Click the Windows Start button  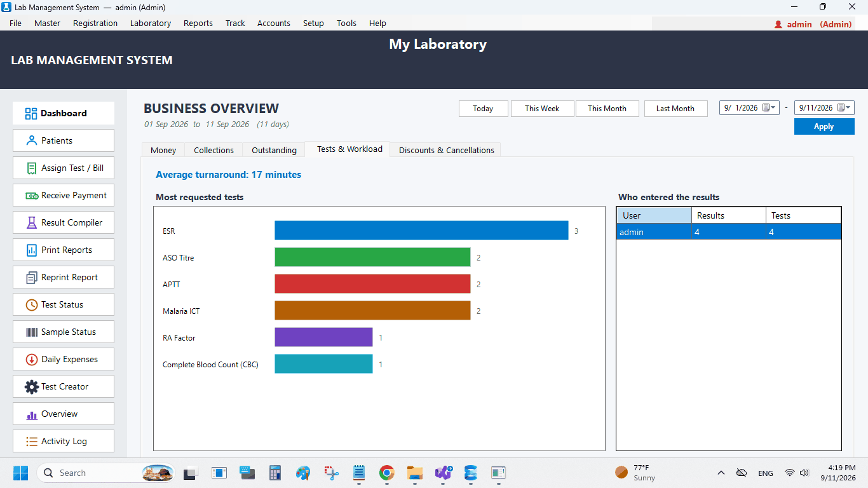(20, 473)
